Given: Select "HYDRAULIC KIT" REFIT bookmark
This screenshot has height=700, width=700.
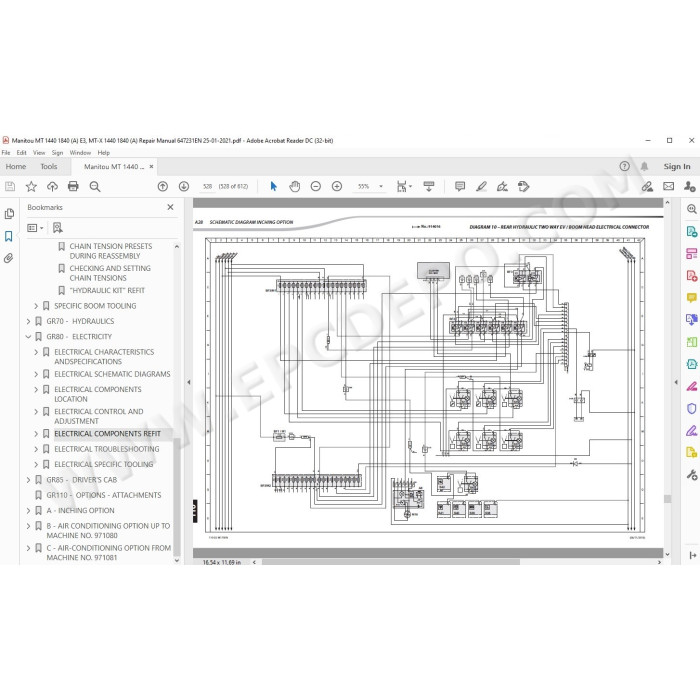Looking at the screenshot, I should 107,290.
